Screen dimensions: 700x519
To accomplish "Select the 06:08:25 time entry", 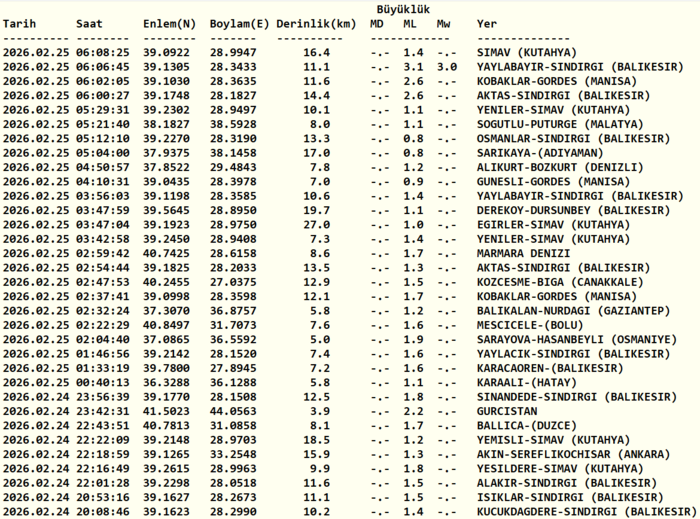I will 102,52.
